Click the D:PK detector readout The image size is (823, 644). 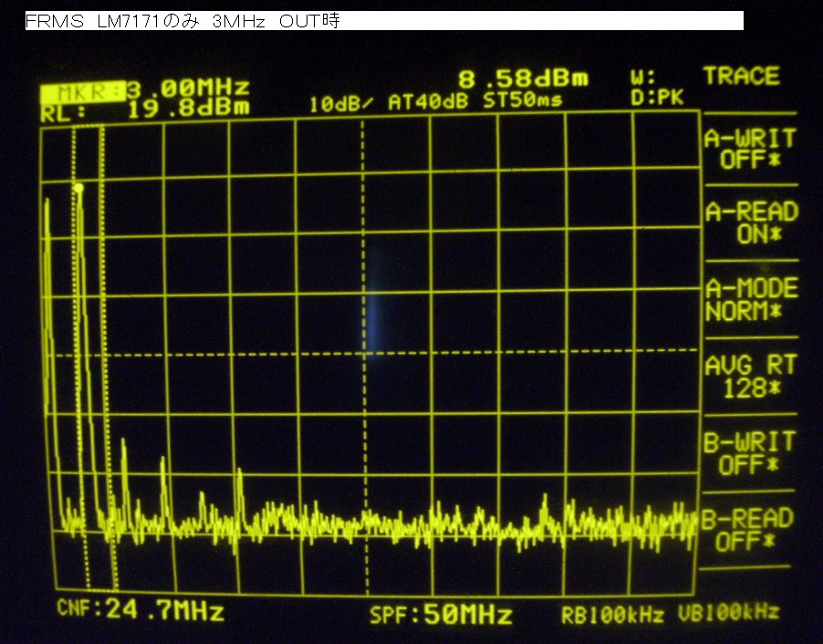[x=657, y=98]
